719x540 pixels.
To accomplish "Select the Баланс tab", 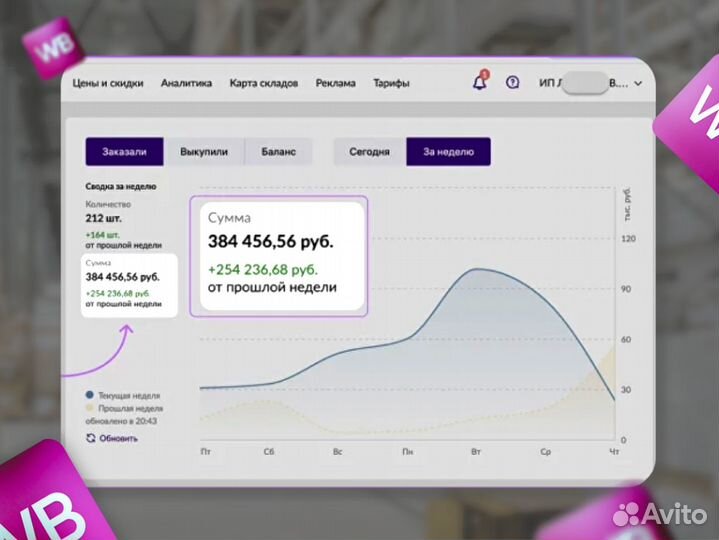I will coord(278,152).
